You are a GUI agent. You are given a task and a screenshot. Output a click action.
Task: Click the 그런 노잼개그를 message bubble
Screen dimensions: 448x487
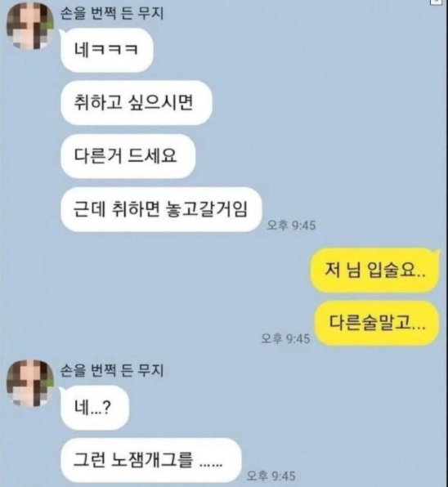[x=151, y=460]
